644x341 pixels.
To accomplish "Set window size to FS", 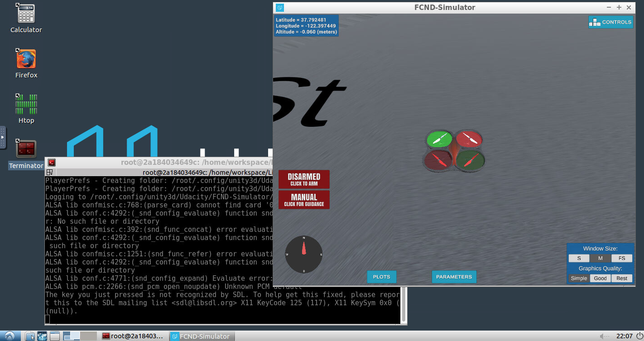I will [x=622, y=258].
